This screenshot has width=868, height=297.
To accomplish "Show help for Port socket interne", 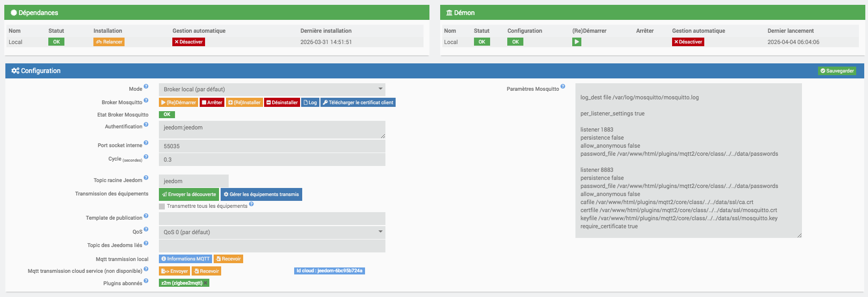I will click(x=146, y=143).
